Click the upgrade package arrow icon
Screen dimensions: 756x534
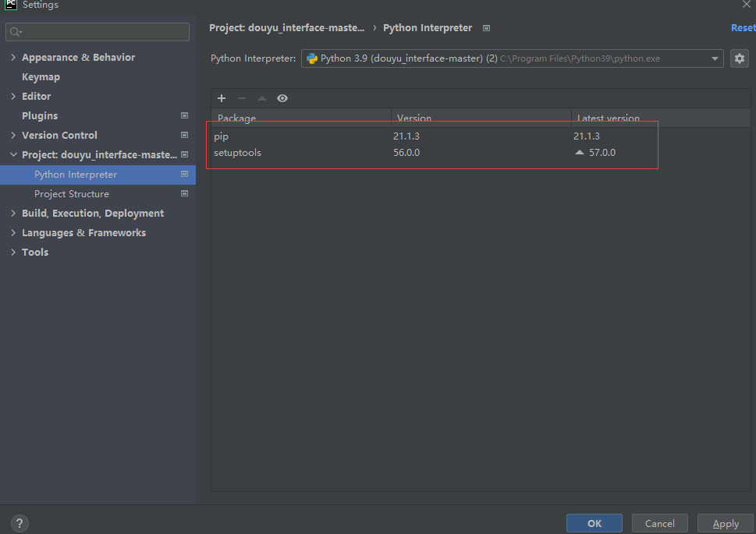point(262,98)
